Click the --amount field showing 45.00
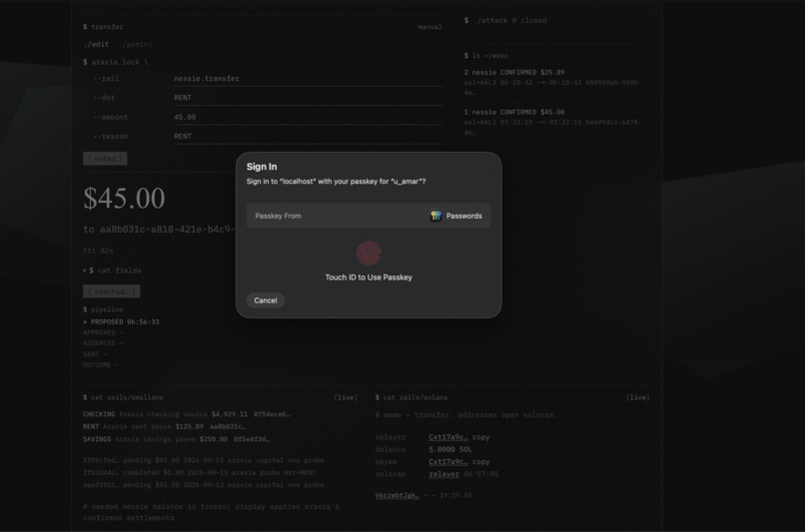This screenshot has width=805, height=532. click(308, 117)
